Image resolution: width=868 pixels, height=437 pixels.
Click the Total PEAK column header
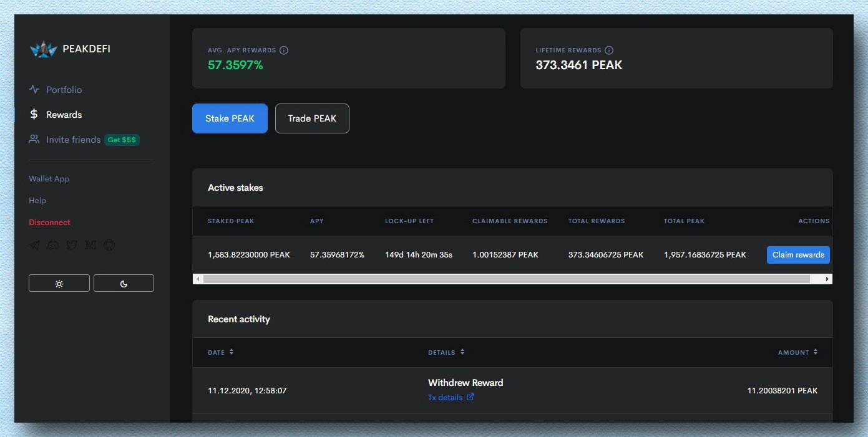[x=684, y=221]
